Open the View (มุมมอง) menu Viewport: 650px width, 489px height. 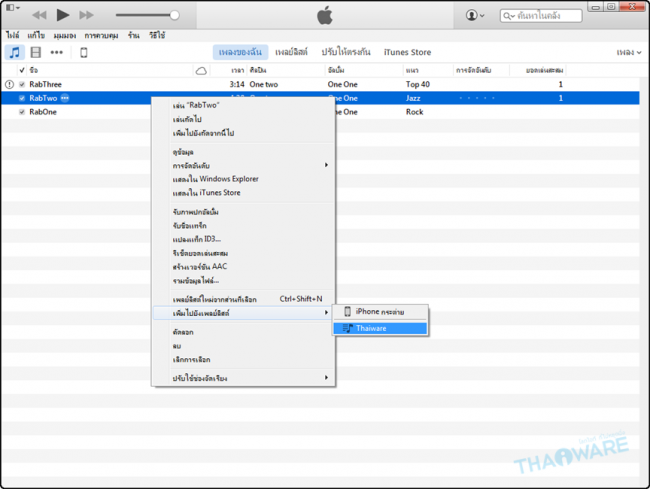[65, 36]
